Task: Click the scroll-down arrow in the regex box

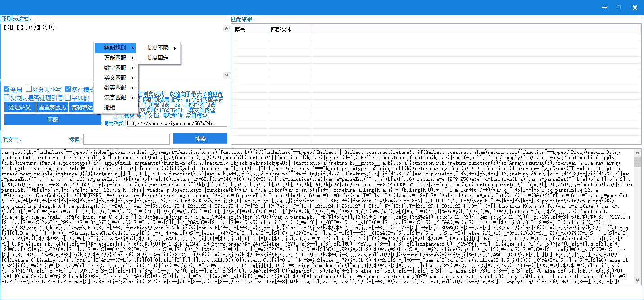Action: pos(227,75)
